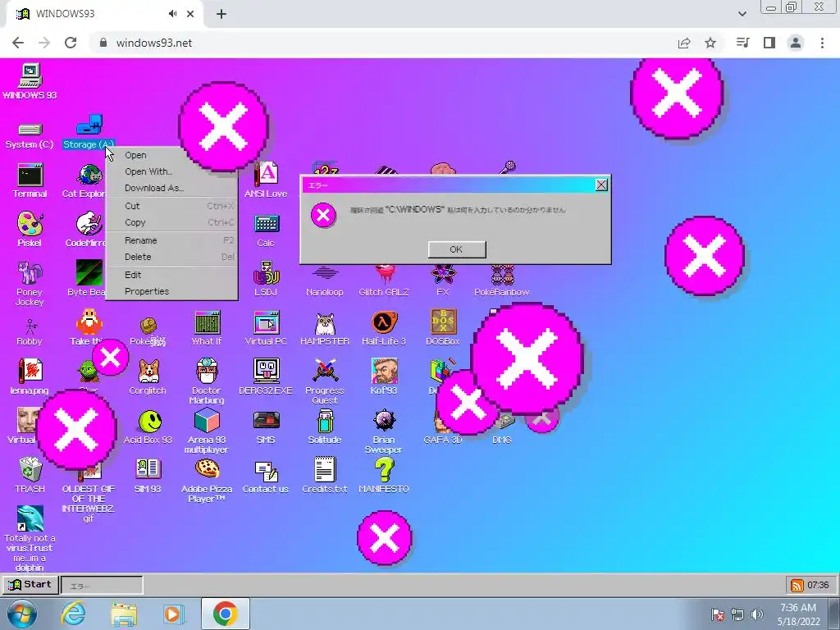840x630 pixels.
Task: Open the DERG32.EXE icon
Action: (266, 371)
